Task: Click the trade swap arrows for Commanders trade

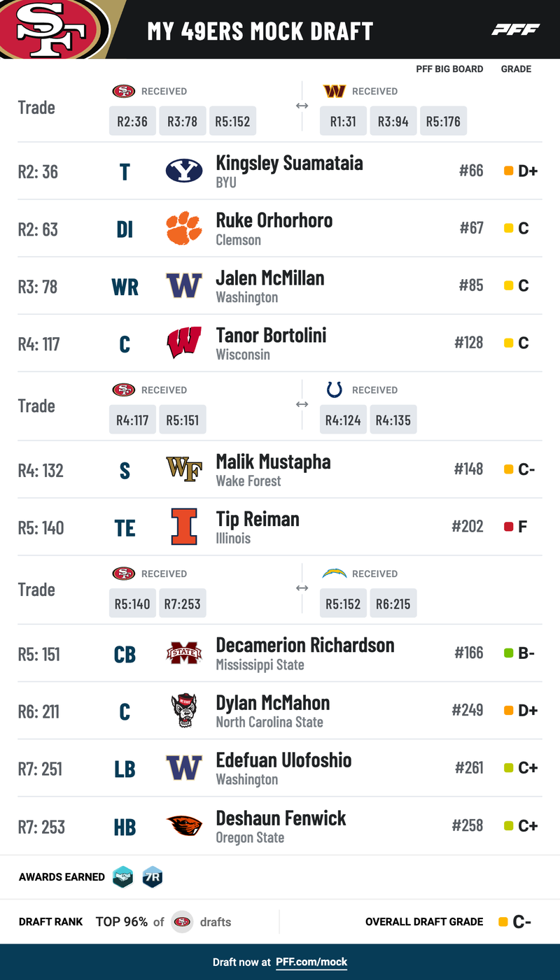Action: tap(302, 106)
